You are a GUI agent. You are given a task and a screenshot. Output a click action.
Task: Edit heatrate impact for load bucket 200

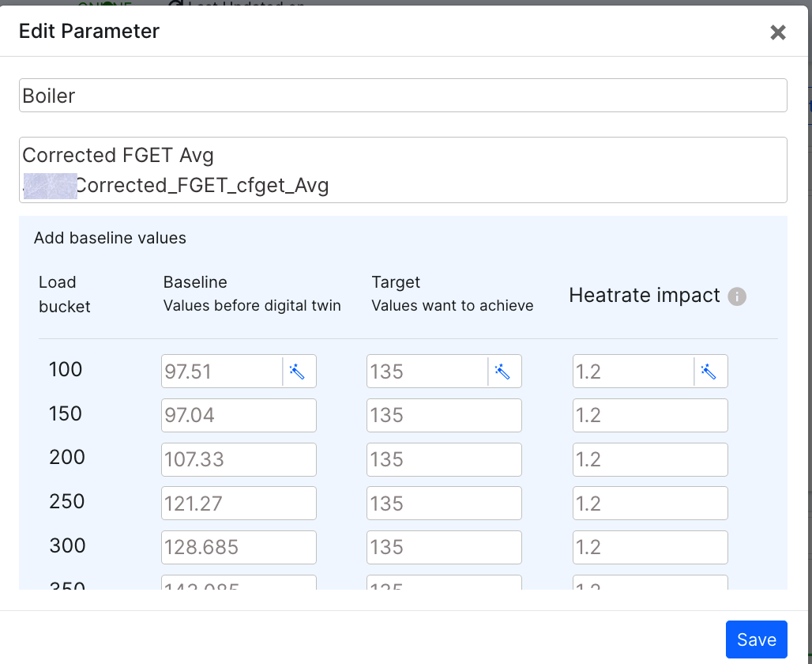[x=650, y=459]
